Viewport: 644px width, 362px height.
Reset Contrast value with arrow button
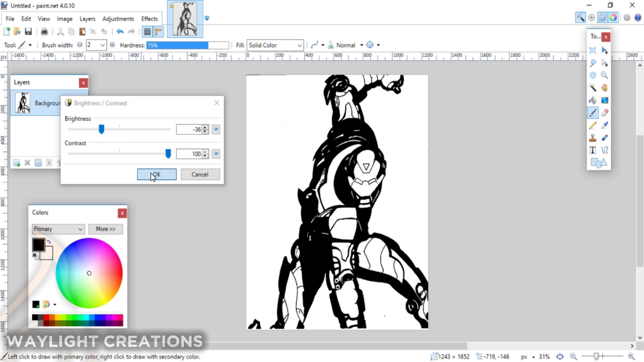[216, 154]
